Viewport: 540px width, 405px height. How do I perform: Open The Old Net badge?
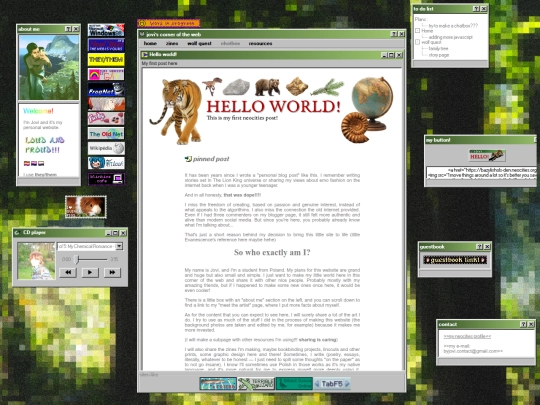106,134
